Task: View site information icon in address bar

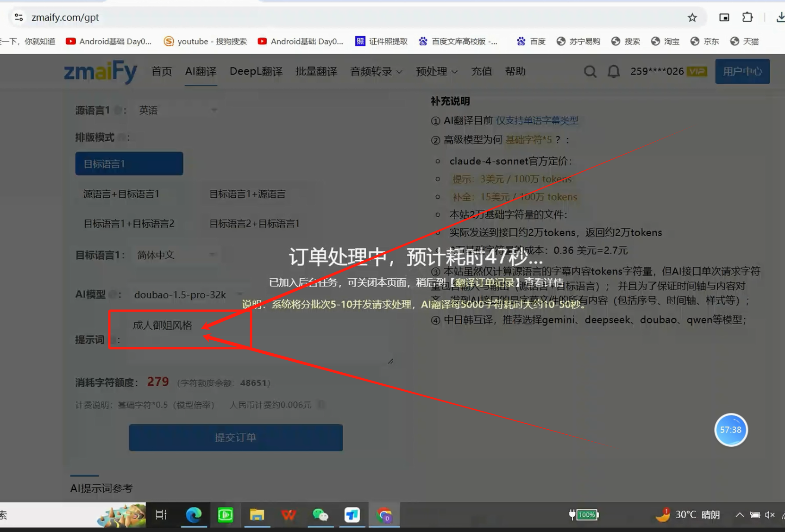Action: pos(19,18)
